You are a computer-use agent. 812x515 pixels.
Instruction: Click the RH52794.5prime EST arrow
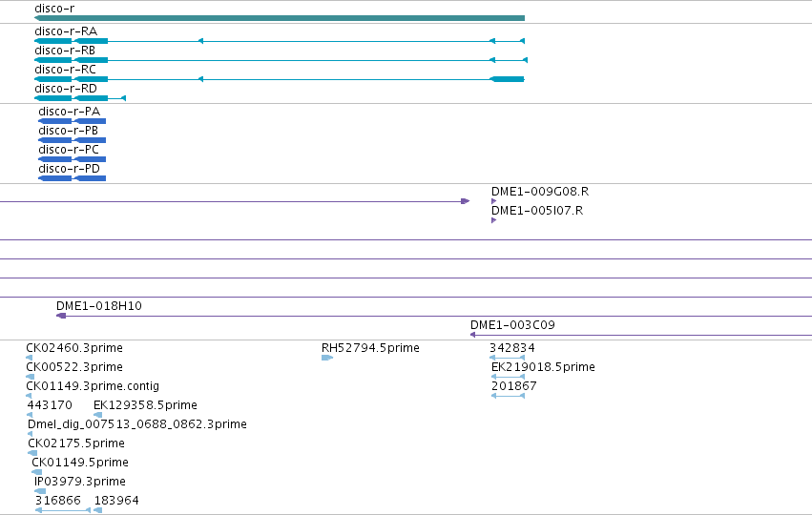[x=327, y=358]
